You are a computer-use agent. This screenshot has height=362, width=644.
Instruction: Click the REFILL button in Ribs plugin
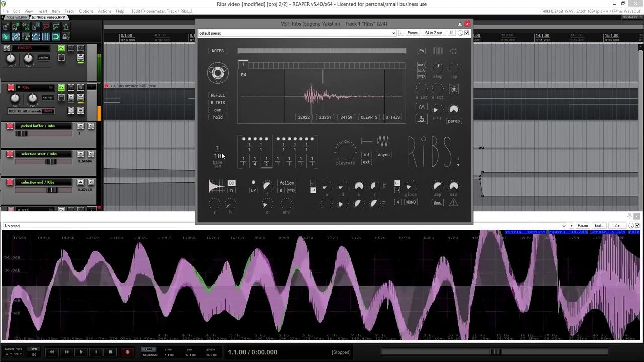click(x=217, y=95)
